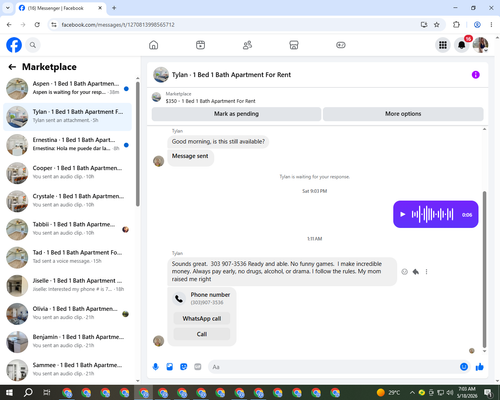The height and width of the screenshot is (400, 500).
Task: Open Task View on taskbar
Action: pyautogui.click(x=47, y=392)
